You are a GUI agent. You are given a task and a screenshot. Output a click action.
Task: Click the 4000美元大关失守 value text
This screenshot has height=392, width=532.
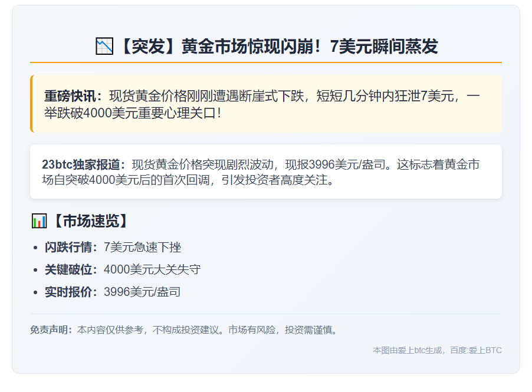pyautogui.click(x=152, y=269)
